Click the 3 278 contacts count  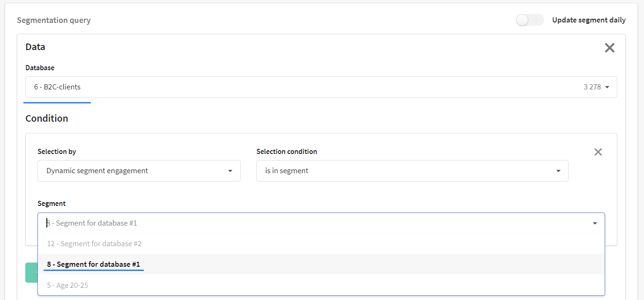tap(592, 87)
